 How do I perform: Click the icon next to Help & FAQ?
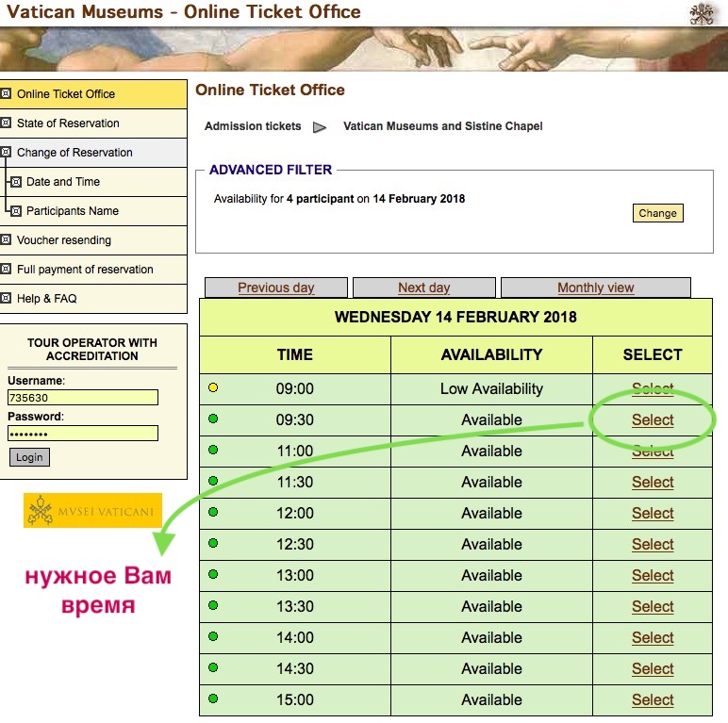pos(7,298)
